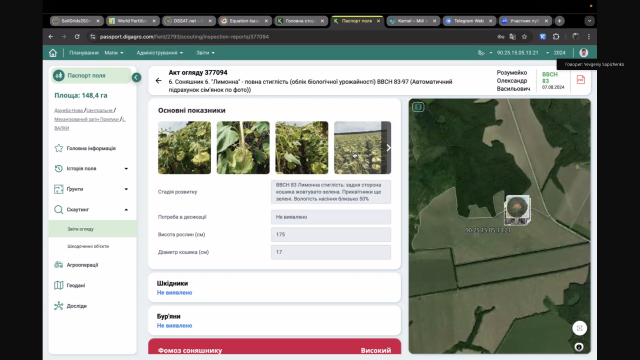Open the map info icon

click(x=579, y=347)
